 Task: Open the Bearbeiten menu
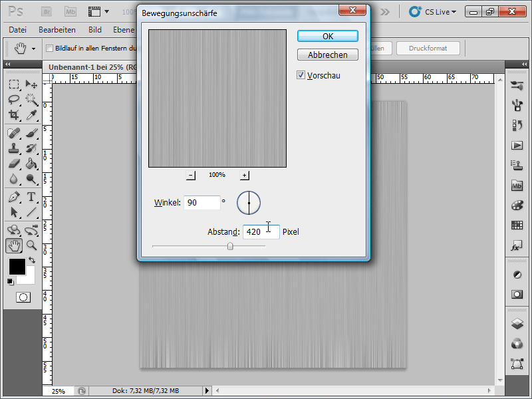(57, 30)
